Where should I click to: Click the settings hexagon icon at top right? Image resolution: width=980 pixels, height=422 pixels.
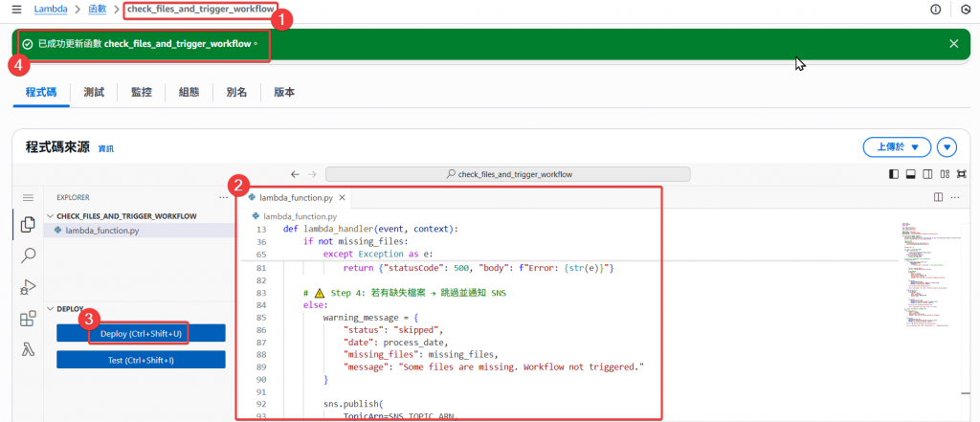[966, 10]
